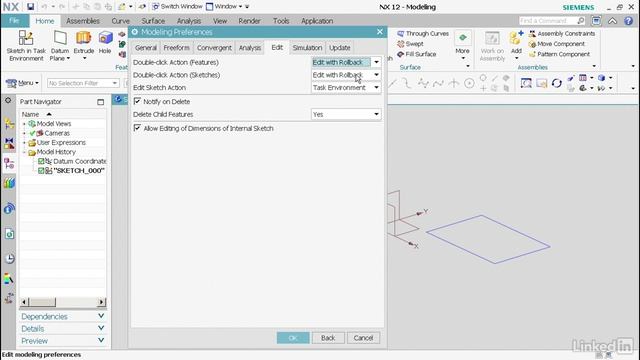Switch to Update tab
This screenshot has width=640, height=360.
(x=340, y=48)
